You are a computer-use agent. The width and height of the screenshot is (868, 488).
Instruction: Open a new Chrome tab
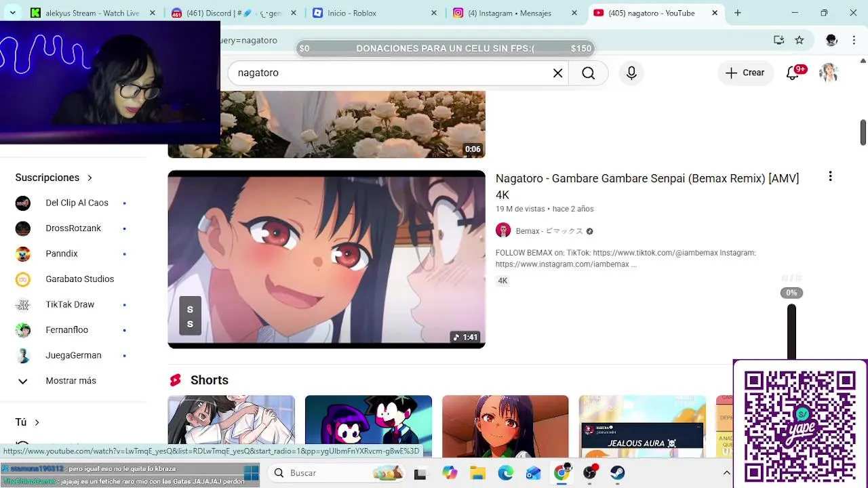(738, 13)
